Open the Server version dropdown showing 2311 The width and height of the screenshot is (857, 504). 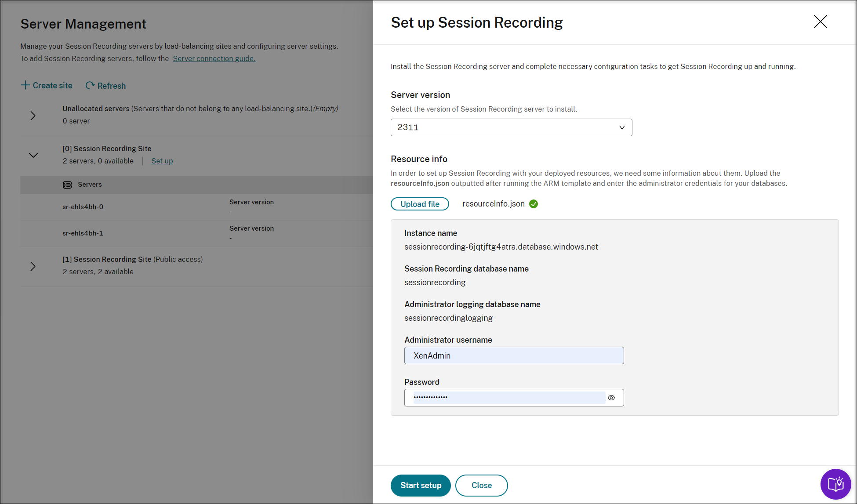pos(511,127)
